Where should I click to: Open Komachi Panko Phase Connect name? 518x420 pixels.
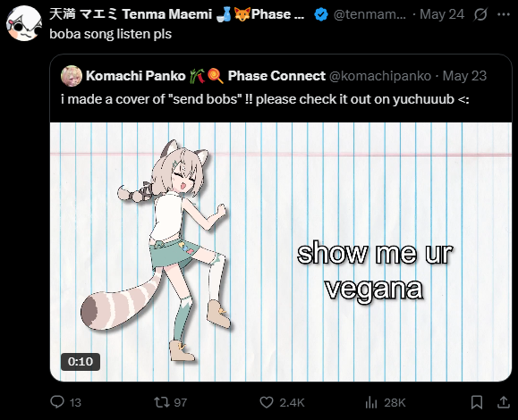pos(206,76)
